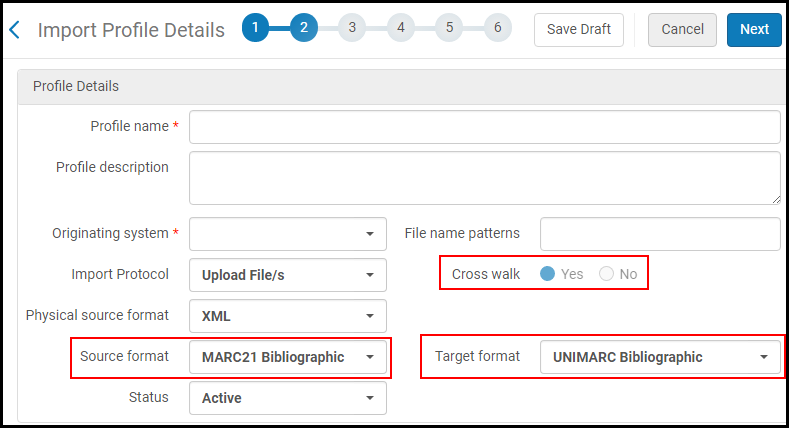Click the File name patterns field

pyautogui.click(x=660, y=234)
